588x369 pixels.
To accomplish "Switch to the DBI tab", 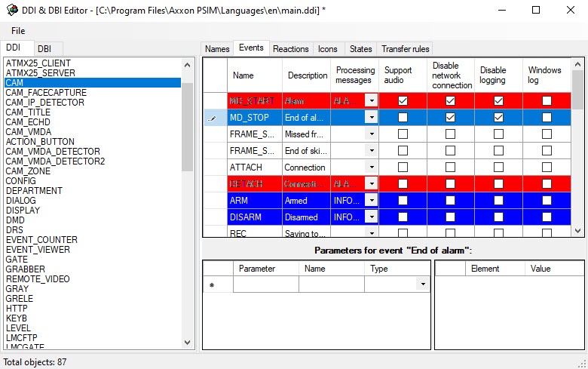I will [x=44, y=49].
